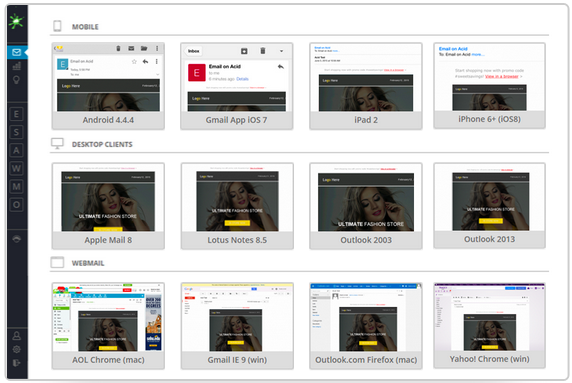Open the Yahoo! Chrome (win) preview
Screen dimensions: 572x383
click(490, 325)
